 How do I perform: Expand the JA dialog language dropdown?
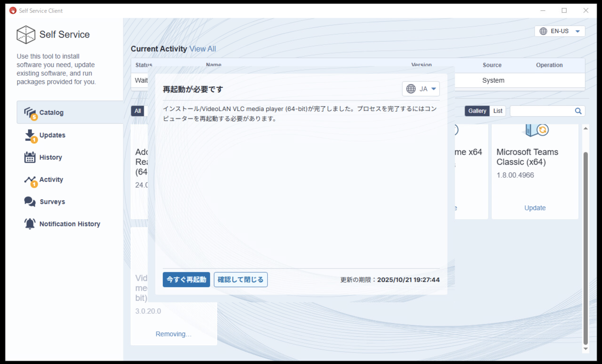tap(434, 89)
